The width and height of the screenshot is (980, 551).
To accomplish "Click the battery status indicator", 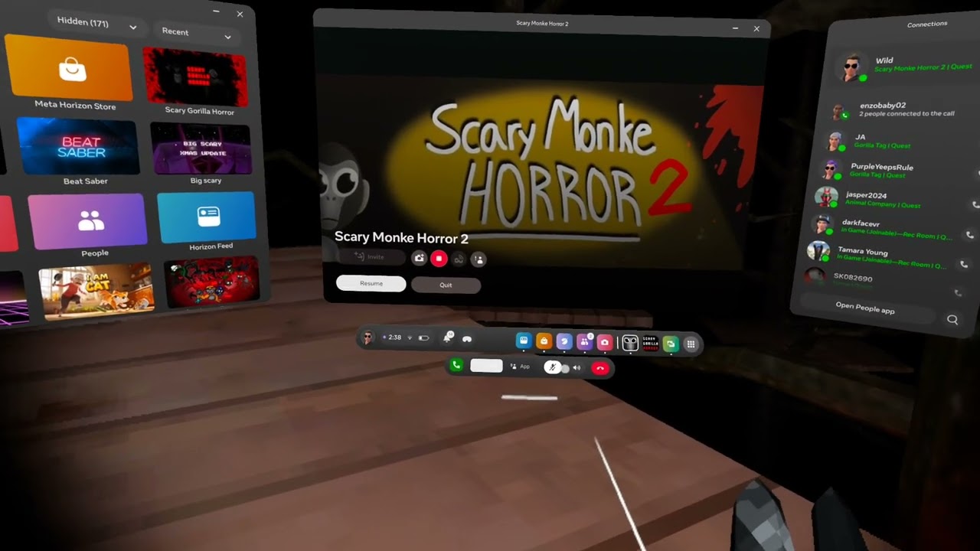I will [x=423, y=338].
